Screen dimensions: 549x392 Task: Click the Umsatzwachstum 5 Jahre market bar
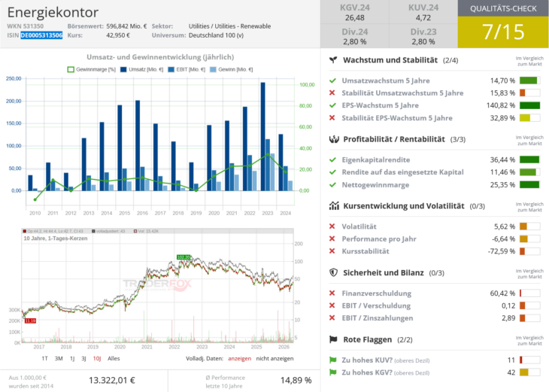tap(529, 81)
